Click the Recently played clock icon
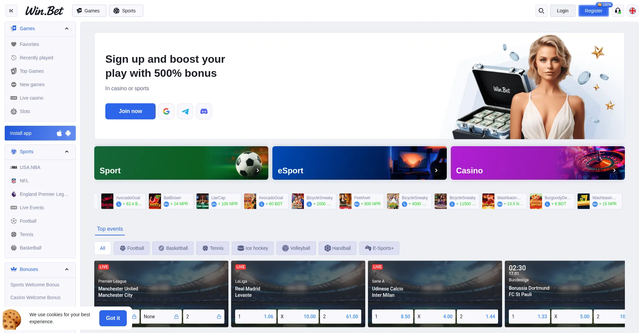 pyautogui.click(x=14, y=58)
